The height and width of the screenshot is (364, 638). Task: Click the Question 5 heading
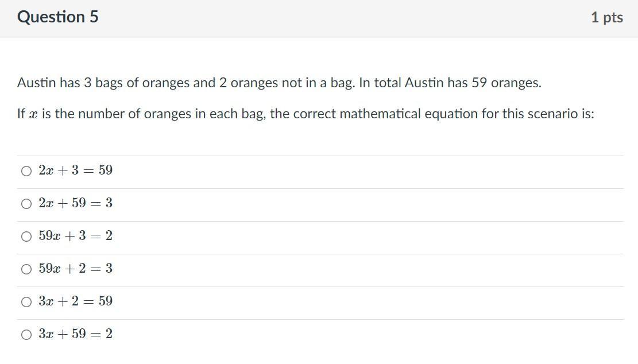(x=58, y=17)
